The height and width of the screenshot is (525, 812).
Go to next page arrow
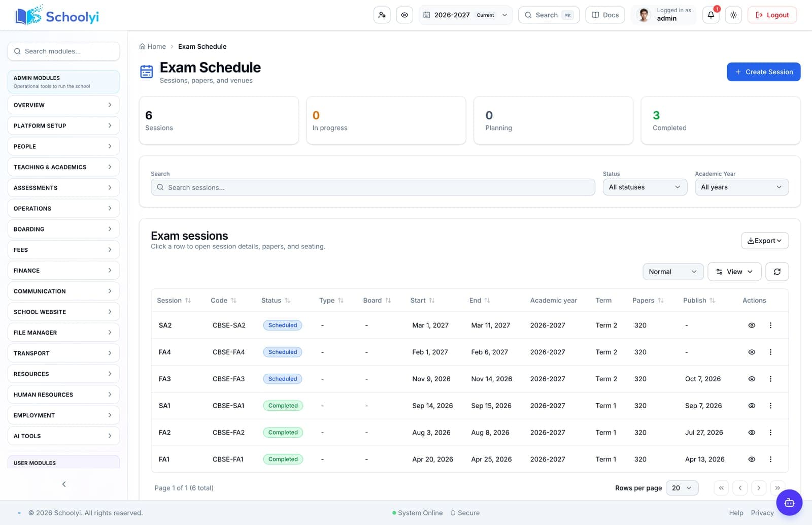(x=759, y=488)
